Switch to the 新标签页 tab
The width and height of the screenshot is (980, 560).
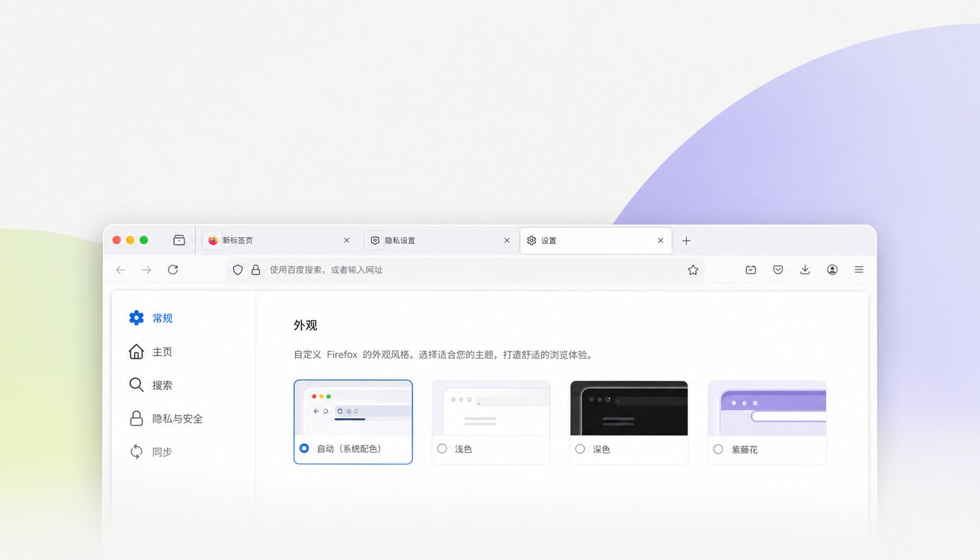click(x=280, y=241)
